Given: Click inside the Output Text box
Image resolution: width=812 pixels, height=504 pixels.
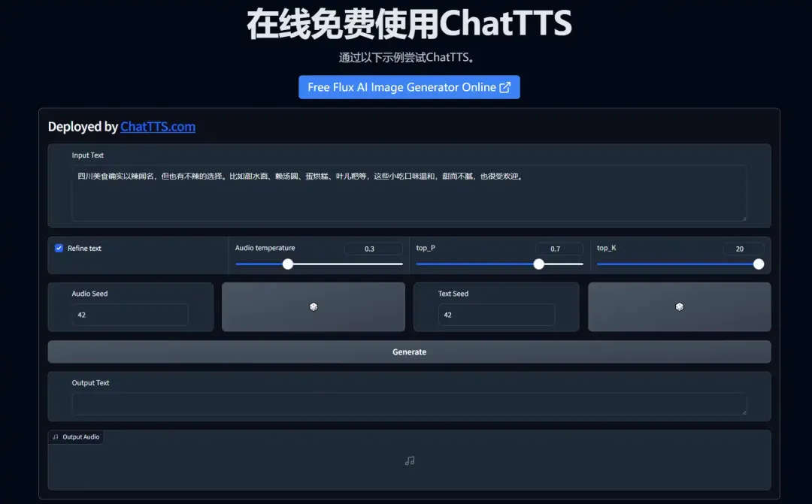Looking at the screenshot, I should point(408,403).
